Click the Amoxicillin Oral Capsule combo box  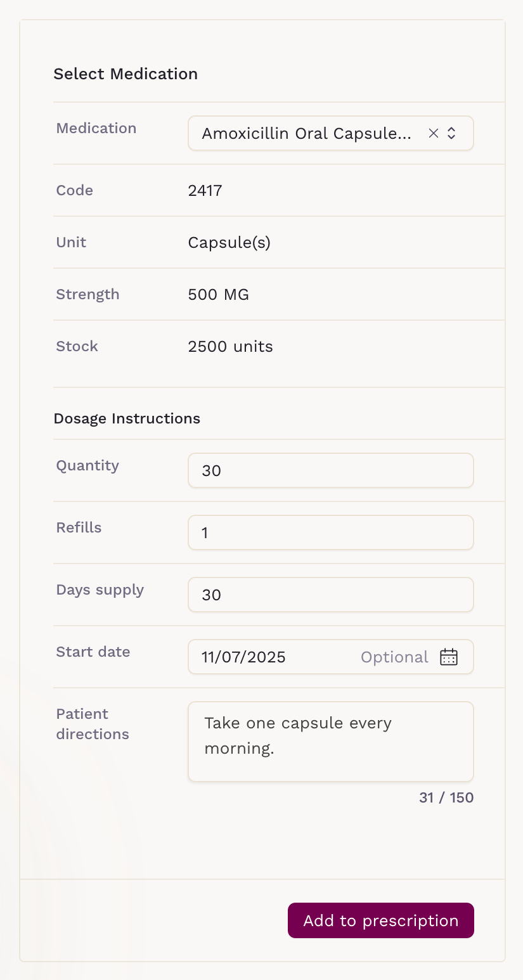coord(307,133)
